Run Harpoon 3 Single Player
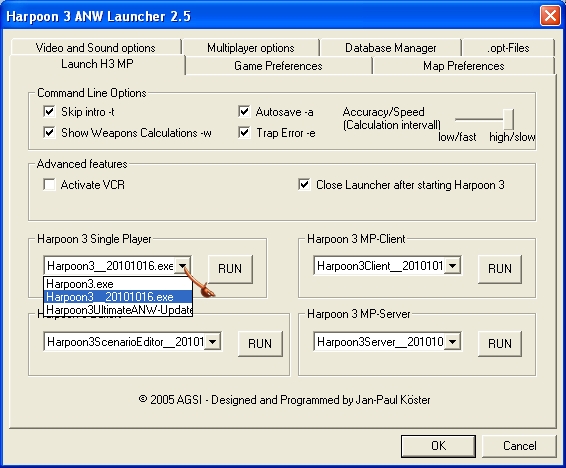This screenshot has height=468, width=566. point(230,269)
